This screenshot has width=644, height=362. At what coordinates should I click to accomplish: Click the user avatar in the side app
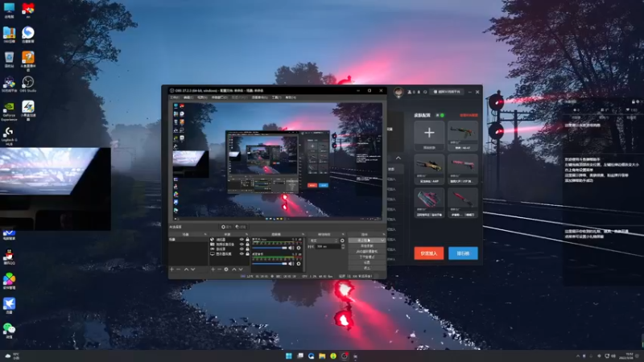coord(398,92)
